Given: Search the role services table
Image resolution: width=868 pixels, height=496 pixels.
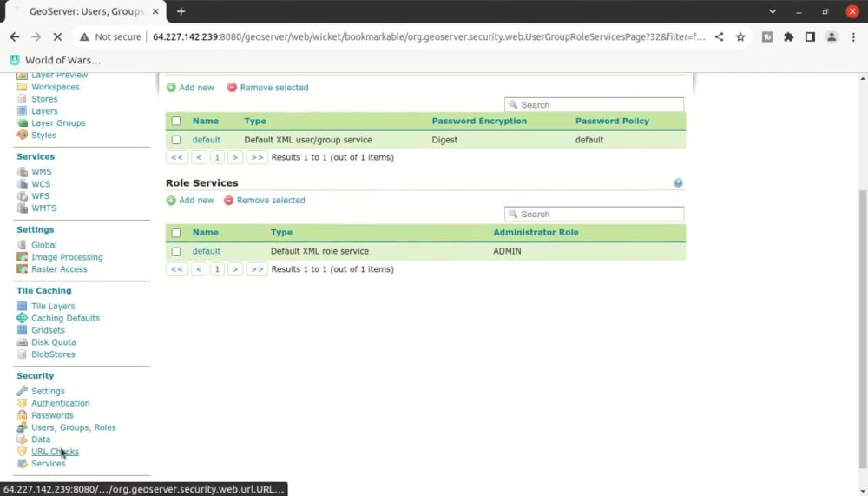Looking at the screenshot, I should click(x=594, y=214).
